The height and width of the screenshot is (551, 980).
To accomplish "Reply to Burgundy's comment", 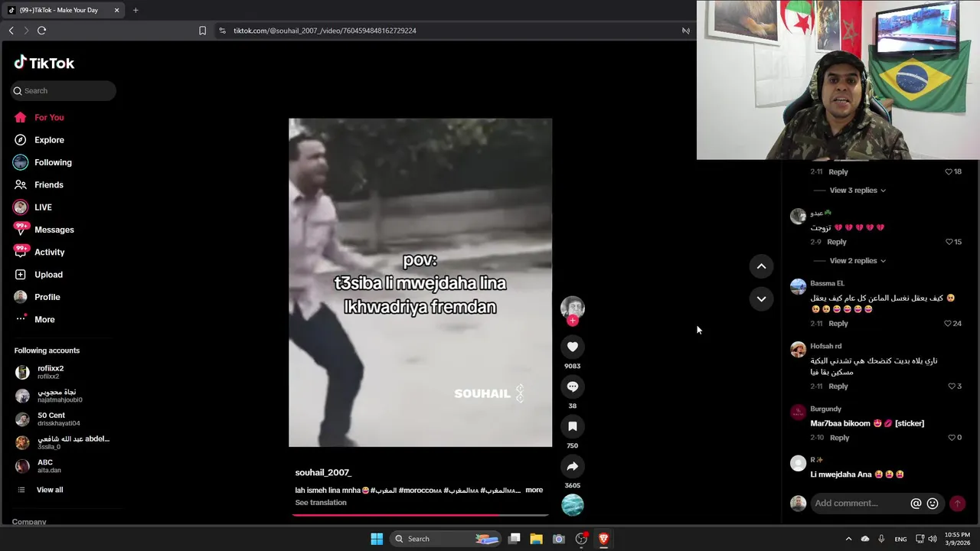I will coord(839,438).
